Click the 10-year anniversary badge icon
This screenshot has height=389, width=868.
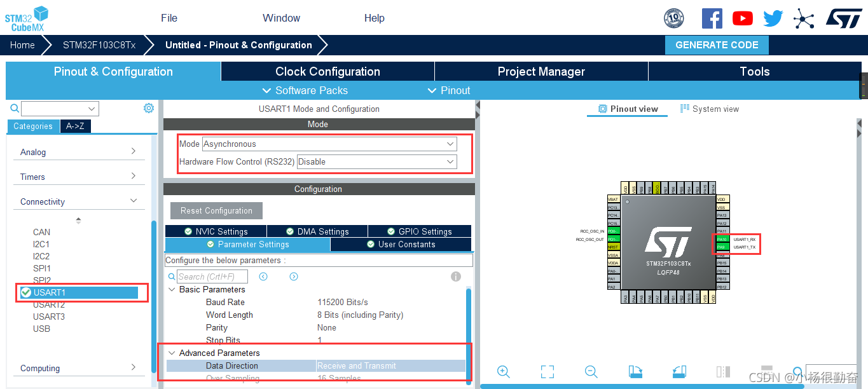point(673,18)
